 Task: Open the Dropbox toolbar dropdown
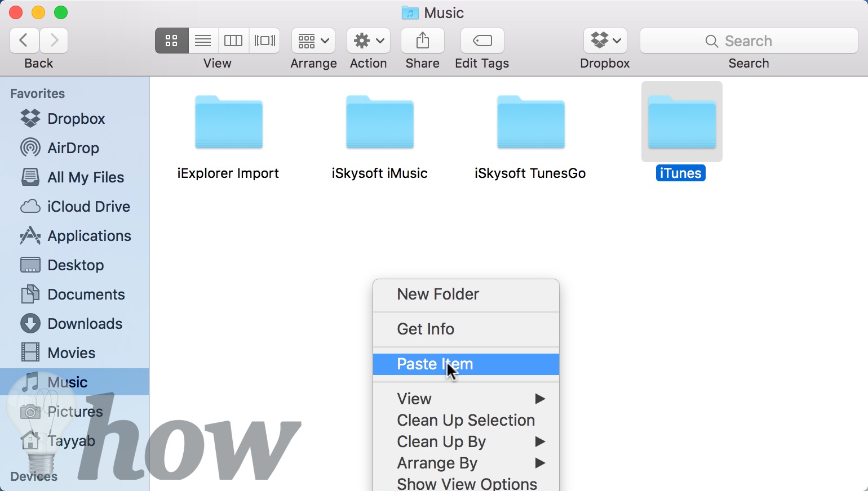click(x=605, y=41)
